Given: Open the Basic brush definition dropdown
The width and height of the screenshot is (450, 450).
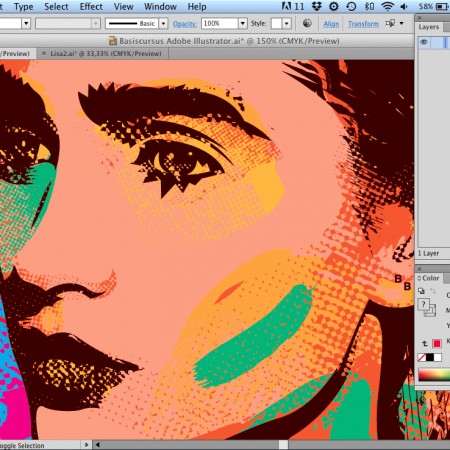Looking at the screenshot, I should pyautogui.click(x=163, y=23).
